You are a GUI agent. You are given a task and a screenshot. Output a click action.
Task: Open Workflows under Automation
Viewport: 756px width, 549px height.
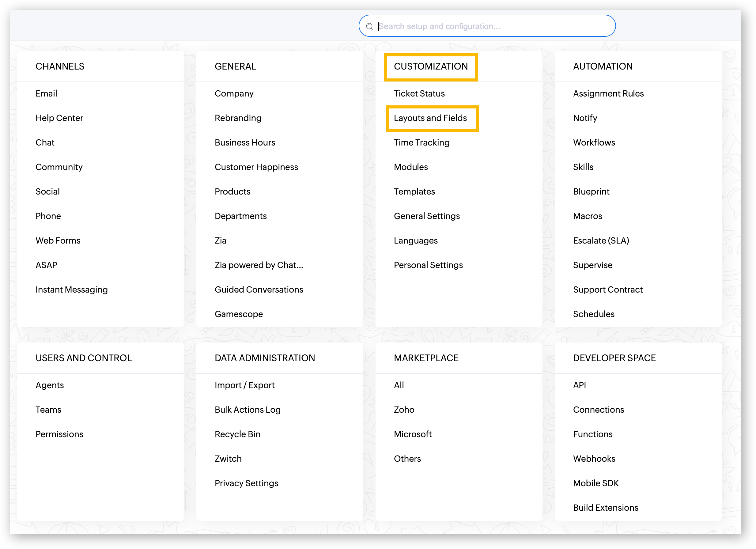click(594, 142)
